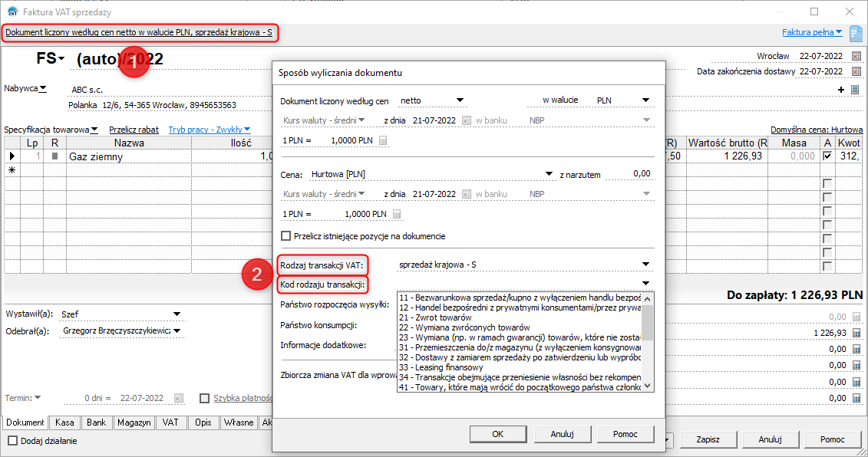The width and height of the screenshot is (868, 457).
Task: Uncheck the A column checkbox for Gaz ziemny
Action: (x=827, y=156)
